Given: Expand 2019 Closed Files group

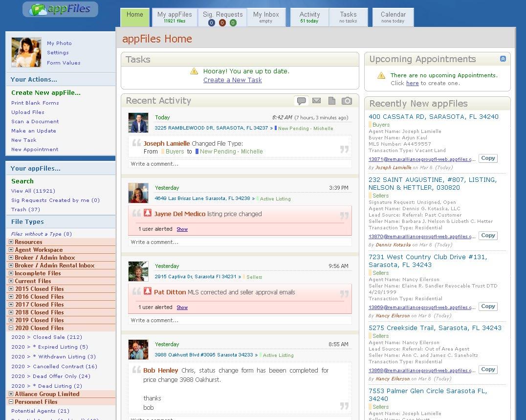Looking at the screenshot, I should pos(11,320).
